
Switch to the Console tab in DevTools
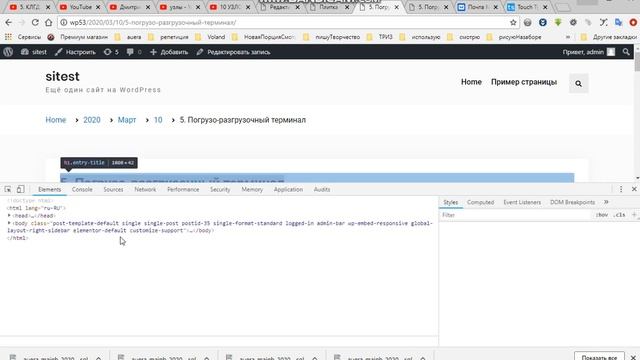click(82, 189)
